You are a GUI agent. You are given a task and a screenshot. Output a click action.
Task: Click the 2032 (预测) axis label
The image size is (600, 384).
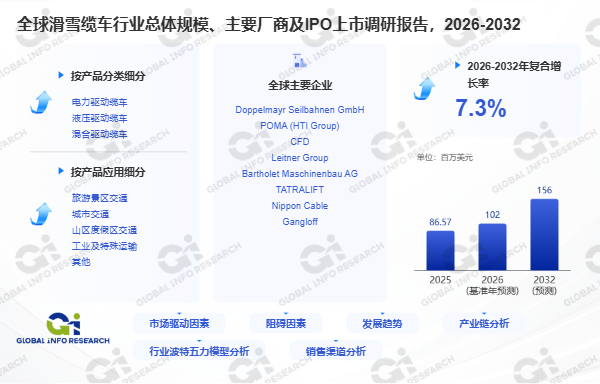(x=545, y=285)
